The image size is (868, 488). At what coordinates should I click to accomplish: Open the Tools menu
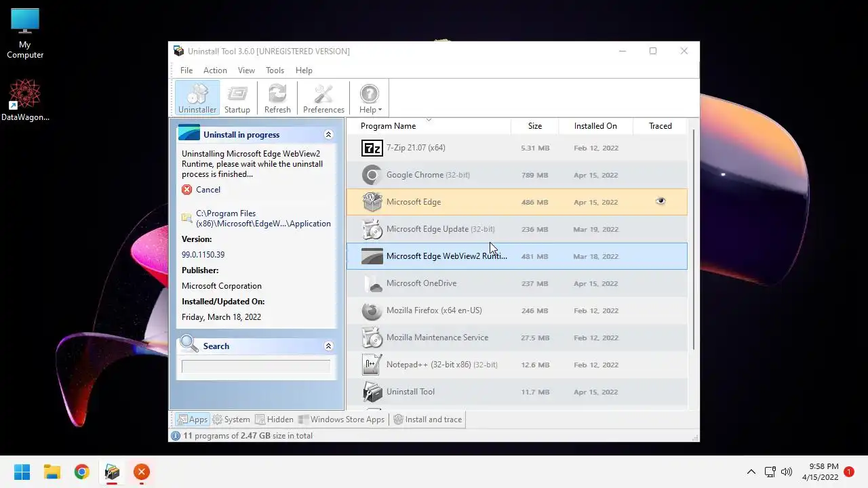pos(275,70)
